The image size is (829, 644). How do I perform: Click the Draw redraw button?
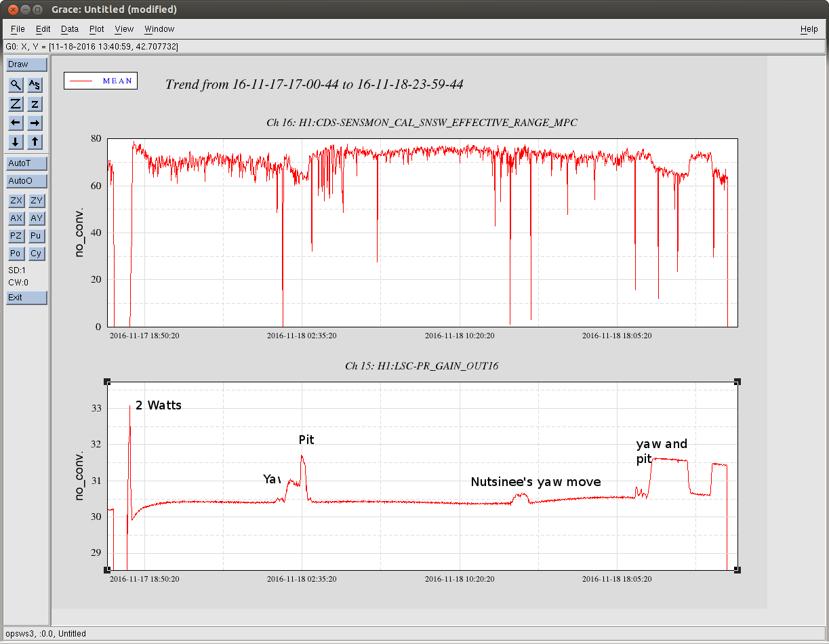click(26, 64)
